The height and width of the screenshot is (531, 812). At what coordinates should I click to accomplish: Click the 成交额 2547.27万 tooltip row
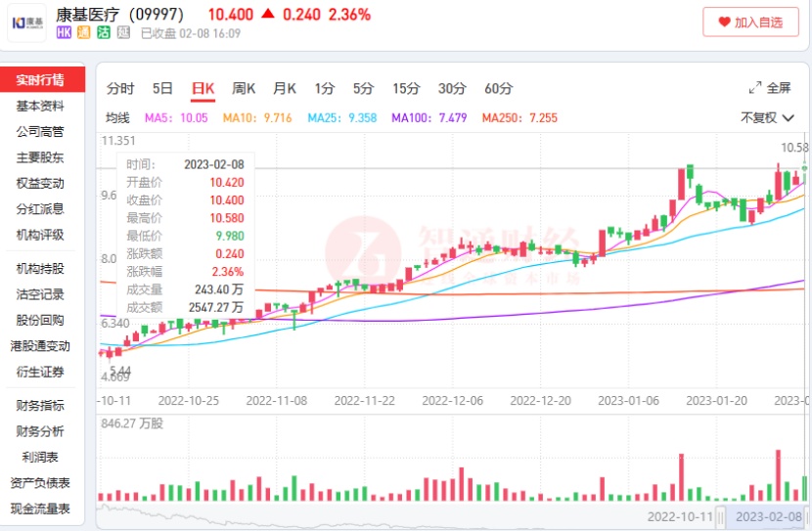click(185, 307)
